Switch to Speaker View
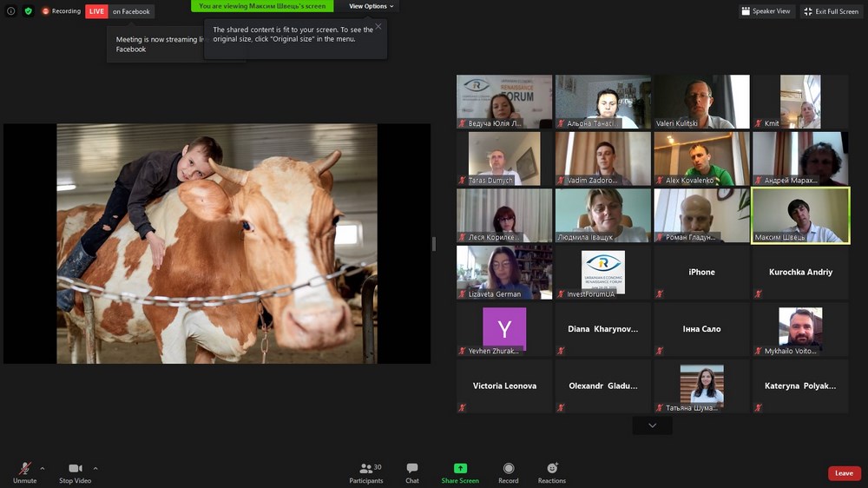The image size is (868, 488). [x=765, y=11]
